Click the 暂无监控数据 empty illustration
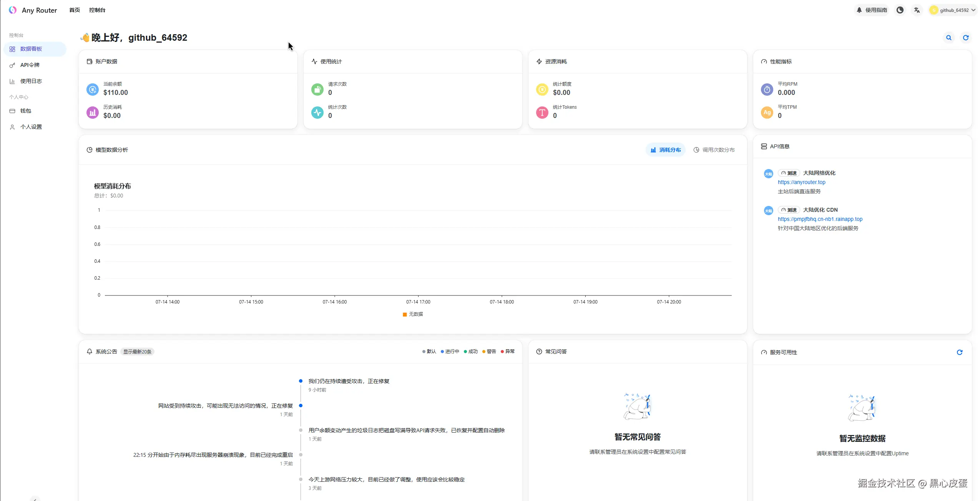The image size is (980, 501). pyautogui.click(x=862, y=408)
